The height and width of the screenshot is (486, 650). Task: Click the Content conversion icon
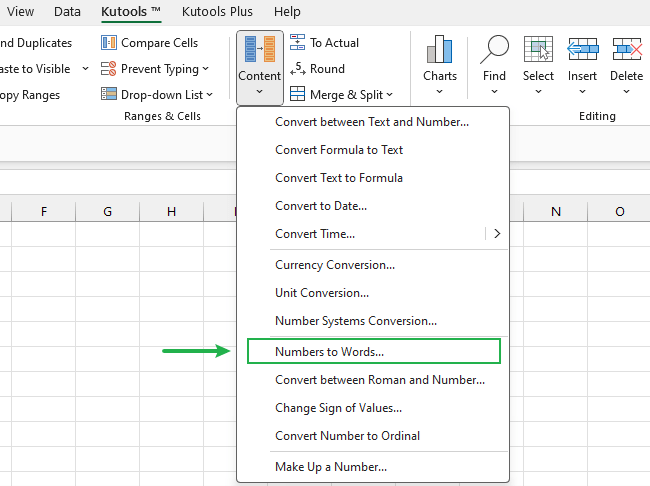(260, 49)
